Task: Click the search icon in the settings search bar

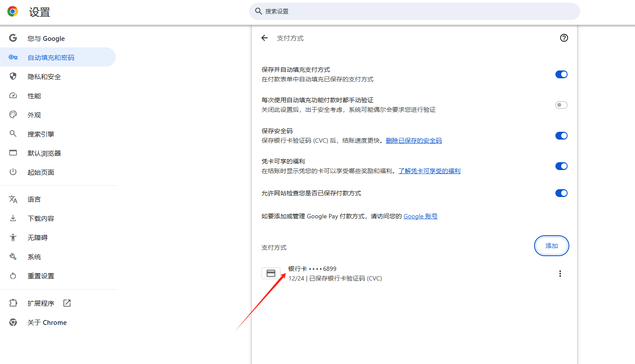Action: (258, 11)
